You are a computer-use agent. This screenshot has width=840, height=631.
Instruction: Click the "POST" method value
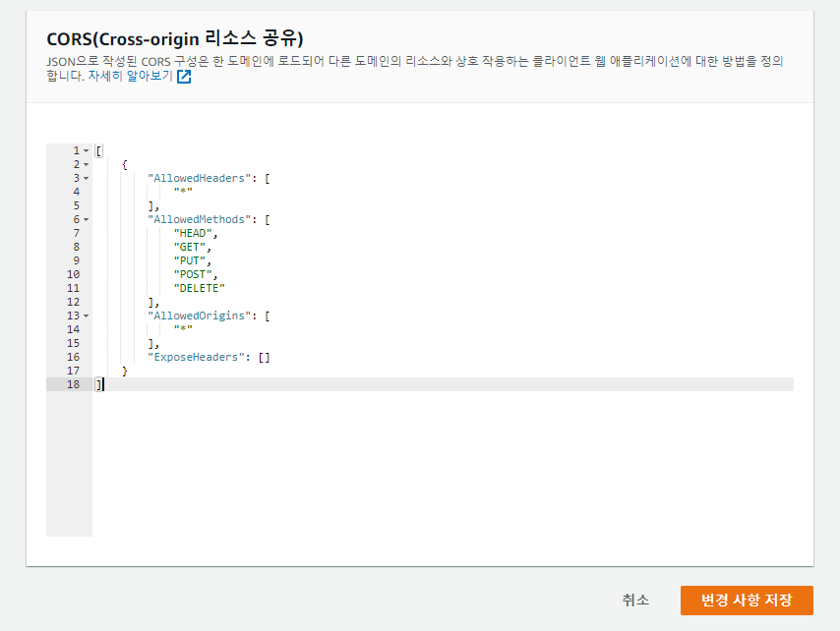[x=193, y=274]
